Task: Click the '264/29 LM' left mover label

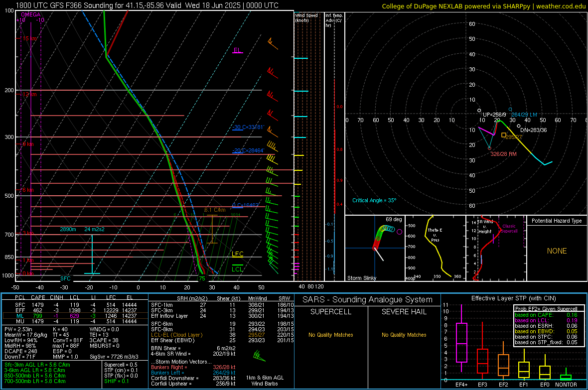Action: click(x=524, y=115)
